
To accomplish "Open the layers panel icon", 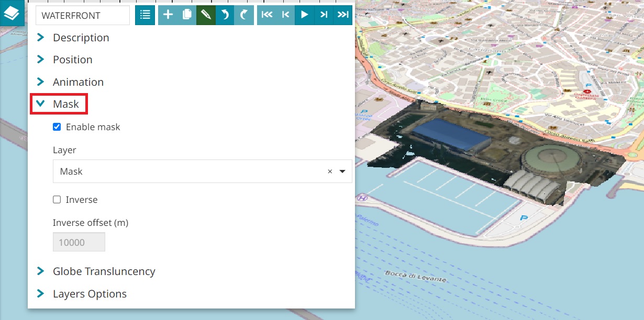I will 12,13.
